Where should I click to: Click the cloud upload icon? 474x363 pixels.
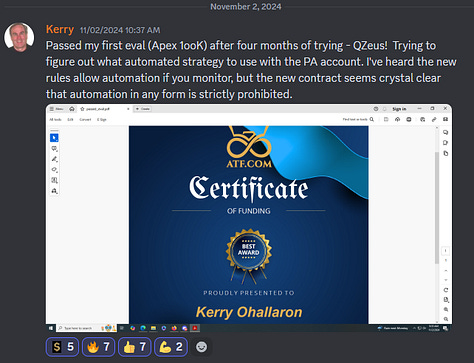coord(397,119)
